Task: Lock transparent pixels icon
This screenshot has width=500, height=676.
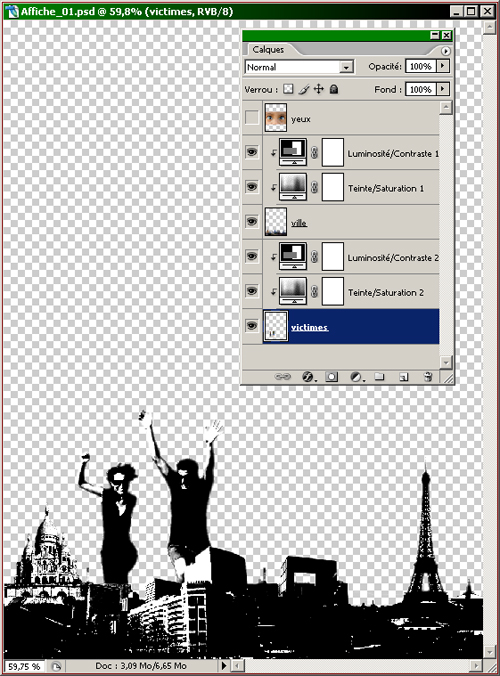Action: click(288, 89)
